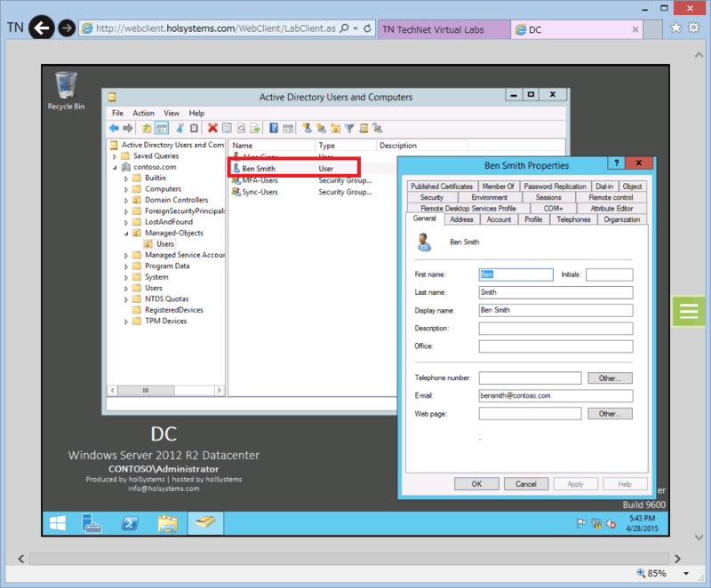Collapse the contoso.com domain node

pyautogui.click(x=115, y=168)
